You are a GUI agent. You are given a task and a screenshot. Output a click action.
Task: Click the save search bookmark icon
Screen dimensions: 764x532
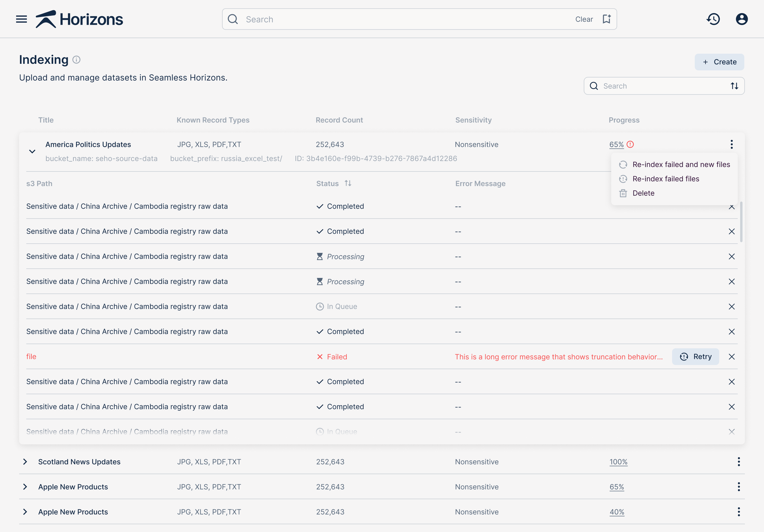pyautogui.click(x=606, y=19)
